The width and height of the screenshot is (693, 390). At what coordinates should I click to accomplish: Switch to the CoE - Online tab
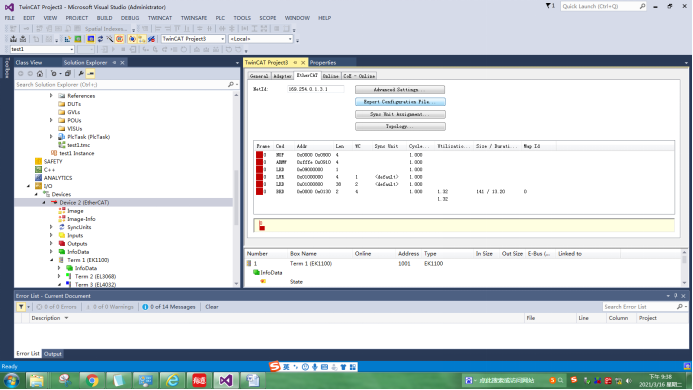point(359,76)
